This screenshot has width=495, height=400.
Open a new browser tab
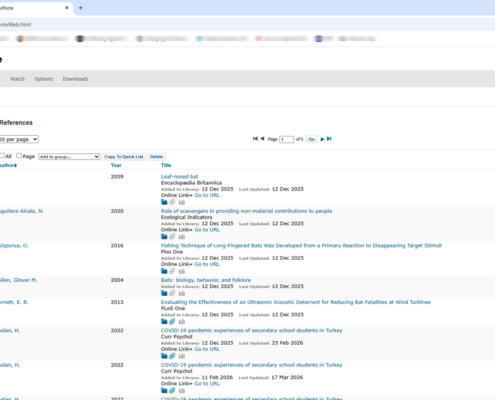pos(80,8)
